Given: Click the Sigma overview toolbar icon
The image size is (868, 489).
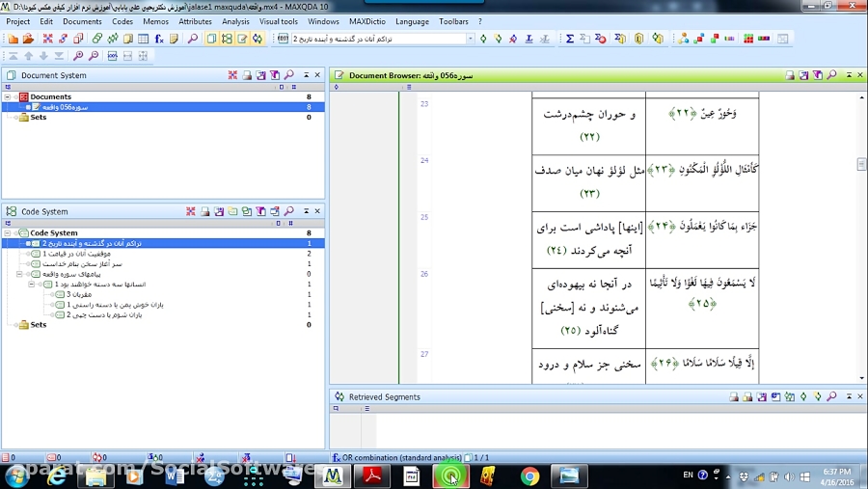Looking at the screenshot, I should (x=570, y=39).
